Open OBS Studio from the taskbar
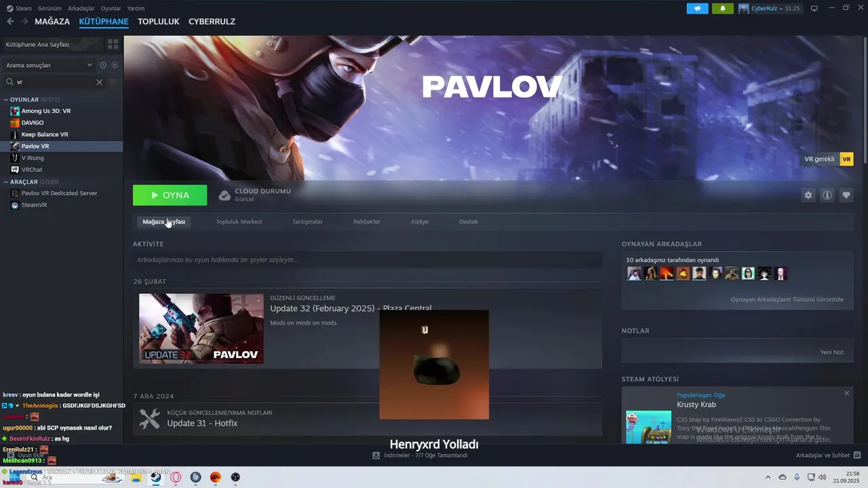Screen dimensions: 868x488 pyautogui.click(x=235, y=477)
